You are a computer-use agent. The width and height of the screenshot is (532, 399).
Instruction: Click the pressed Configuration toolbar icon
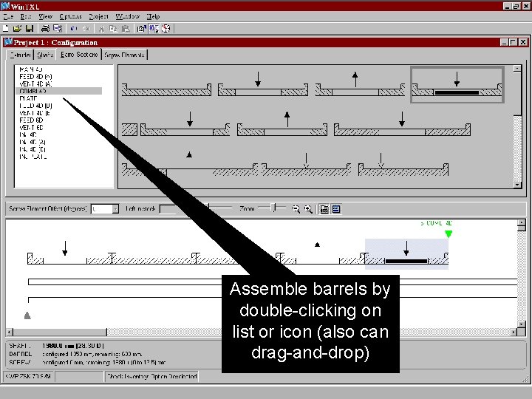coord(154,29)
